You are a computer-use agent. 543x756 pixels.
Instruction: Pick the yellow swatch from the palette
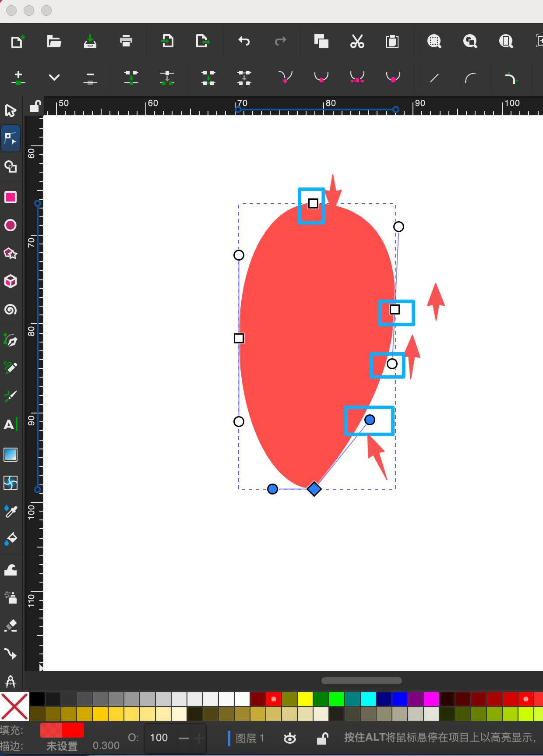pyautogui.click(x=305, y=699)
